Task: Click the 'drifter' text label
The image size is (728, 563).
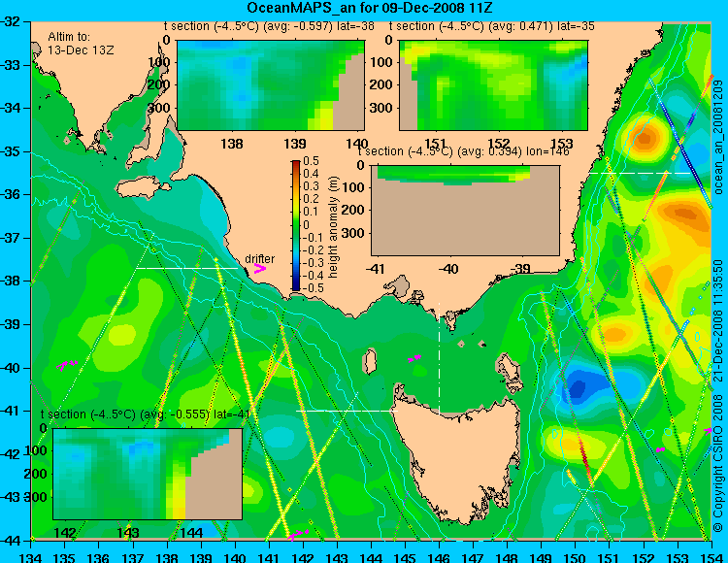Action: click(259, 258)
